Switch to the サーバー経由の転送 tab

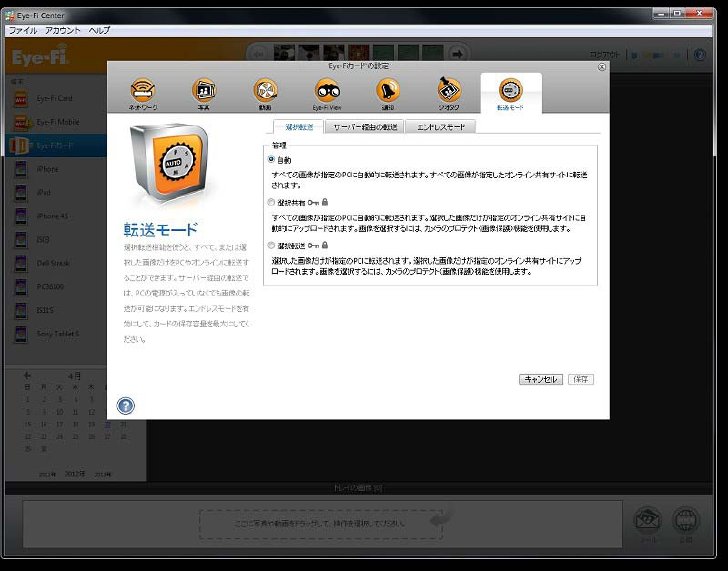[x=365, y=127]
